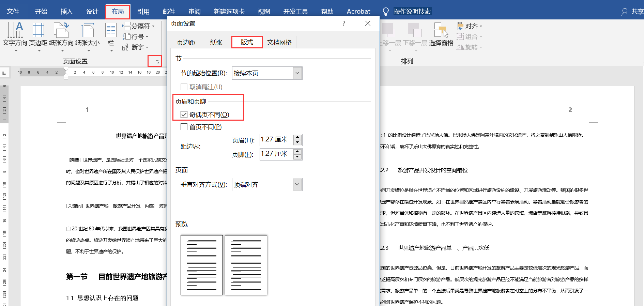Open the 分隔符 breaks menu

[x=138, y=26]
